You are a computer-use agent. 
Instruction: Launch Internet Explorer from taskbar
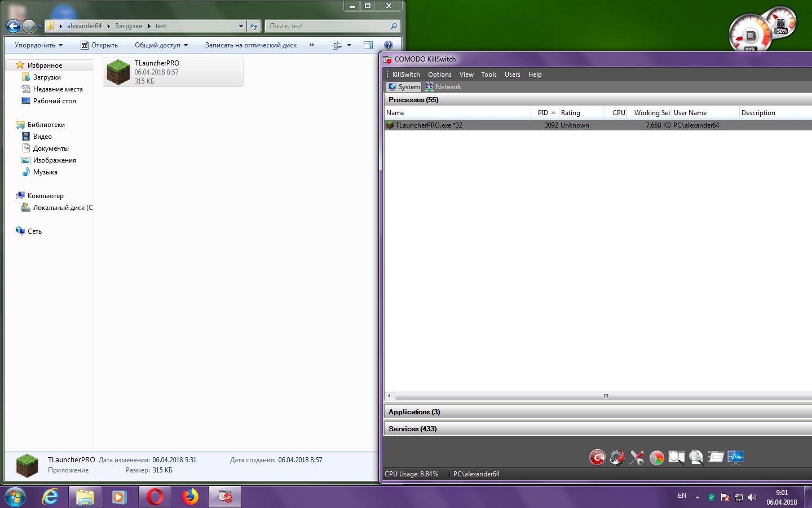tap(50, 497)
